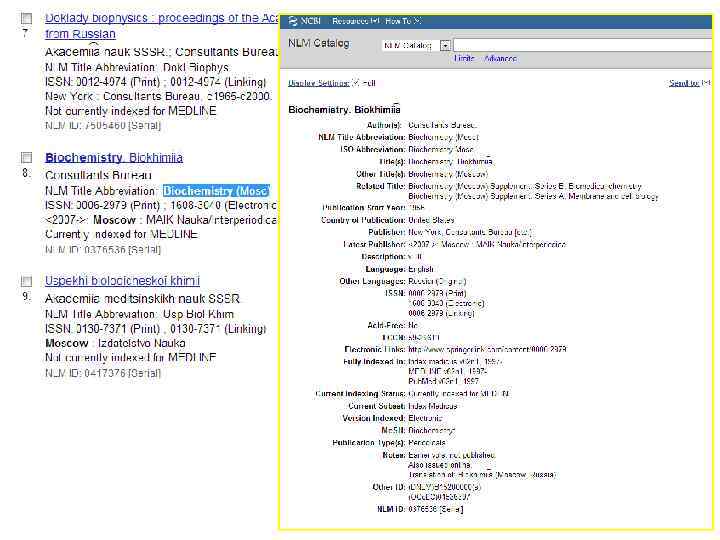Click Not currently indexed for MEDLINE in result 9
720x540 pixels.
pos(130,357)
